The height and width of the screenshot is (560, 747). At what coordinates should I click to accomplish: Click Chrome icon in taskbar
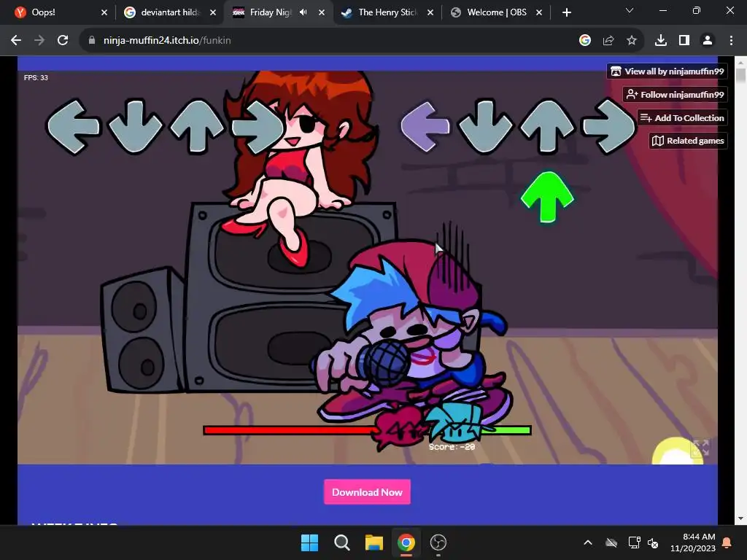point(406,542)
